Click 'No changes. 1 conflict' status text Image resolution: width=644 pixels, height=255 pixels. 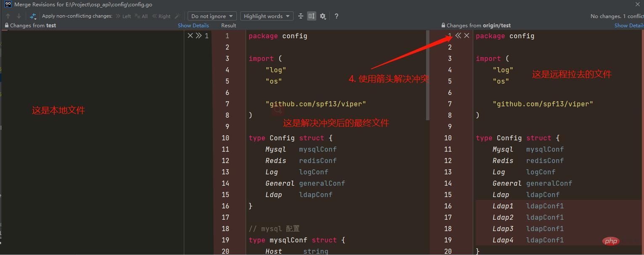pos(617,16)
